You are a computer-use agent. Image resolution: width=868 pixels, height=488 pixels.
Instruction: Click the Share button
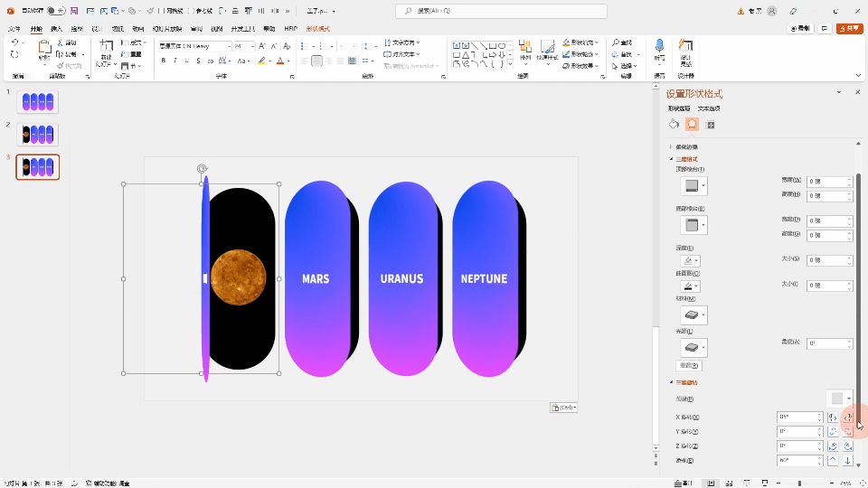pos(849,29)
